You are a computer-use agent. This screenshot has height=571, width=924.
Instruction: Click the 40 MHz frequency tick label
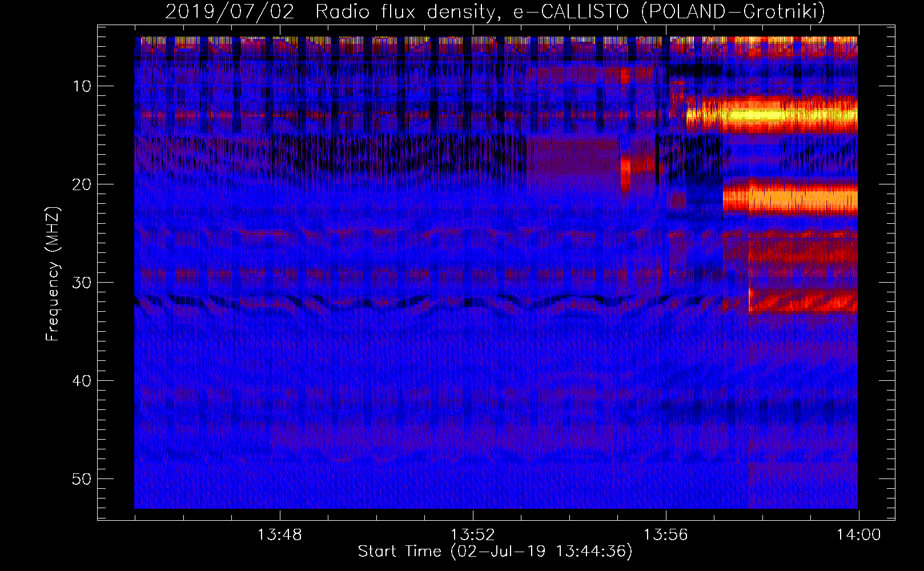82,381
